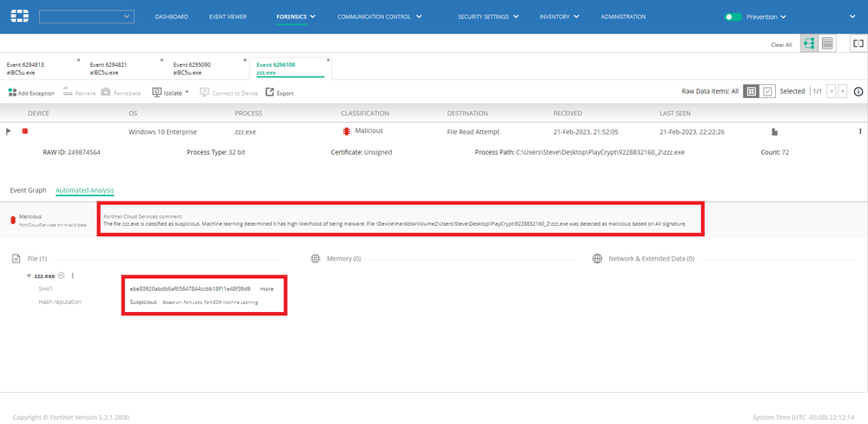868x424 pixels.
Task: Switch to event graph tree view icon
Action: [809, 43]
